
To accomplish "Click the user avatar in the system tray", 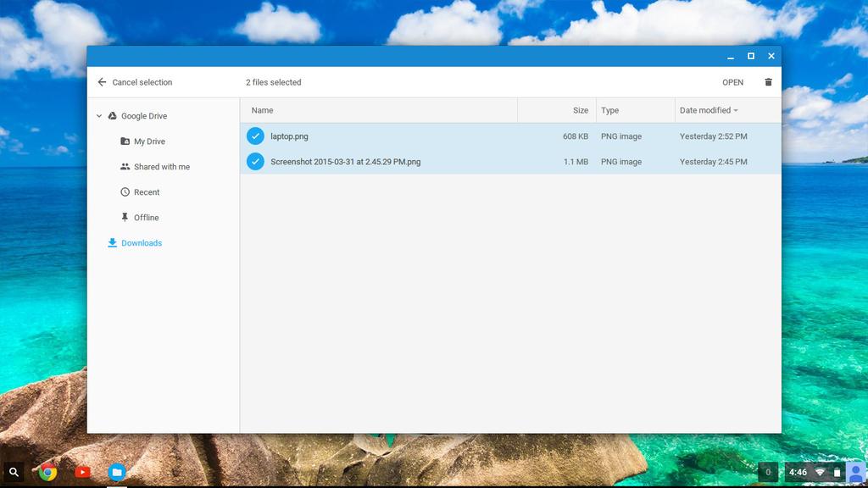I will [x=856, y=473].
